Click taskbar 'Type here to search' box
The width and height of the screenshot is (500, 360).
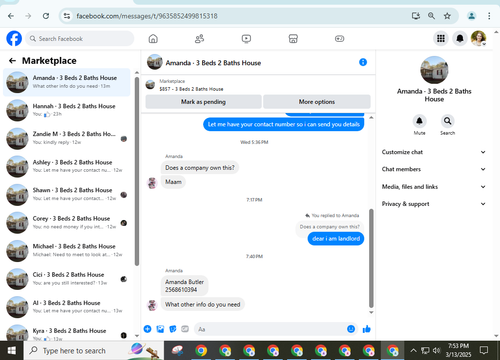pyautogui.click(x=93, y=351)
